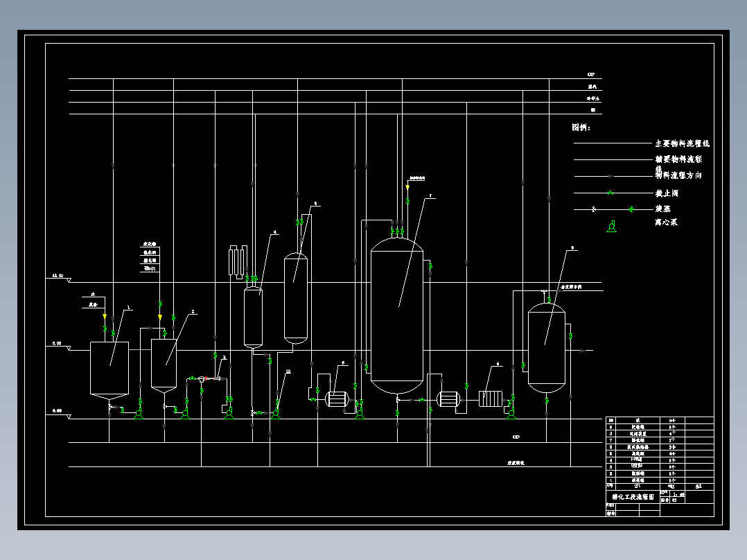Click the drawing title 糖化工段流程图
The image size is (747, 560).
click(633, 497)
